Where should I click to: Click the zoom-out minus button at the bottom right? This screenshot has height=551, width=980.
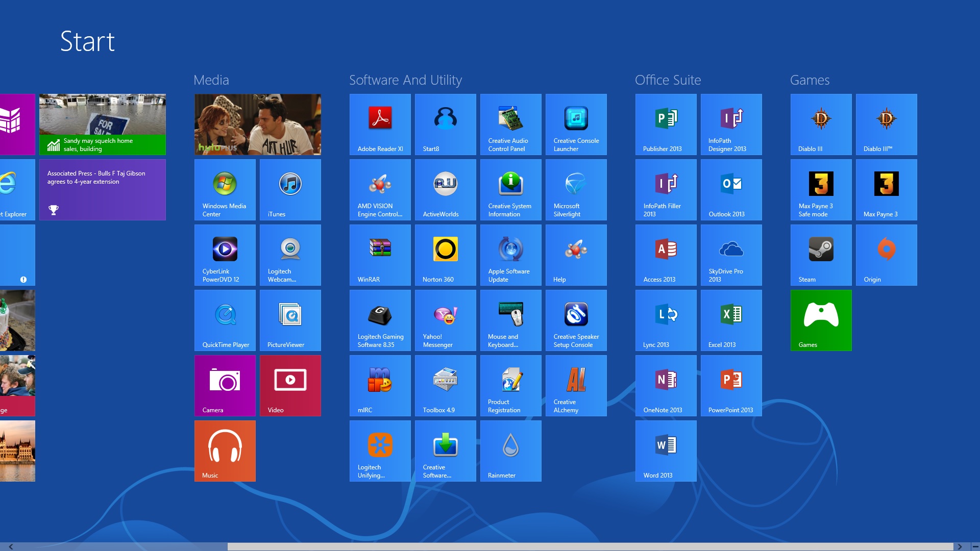point(975,546)
